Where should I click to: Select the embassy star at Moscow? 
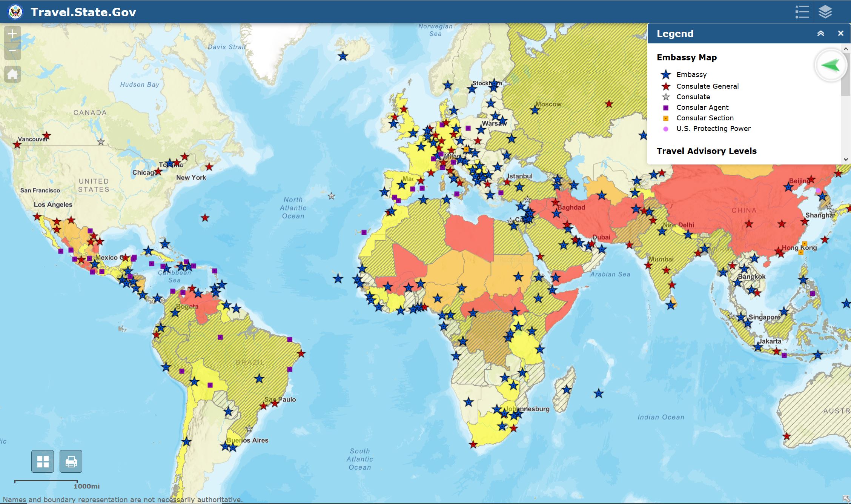pyautogui.click(x=535, y=110)
